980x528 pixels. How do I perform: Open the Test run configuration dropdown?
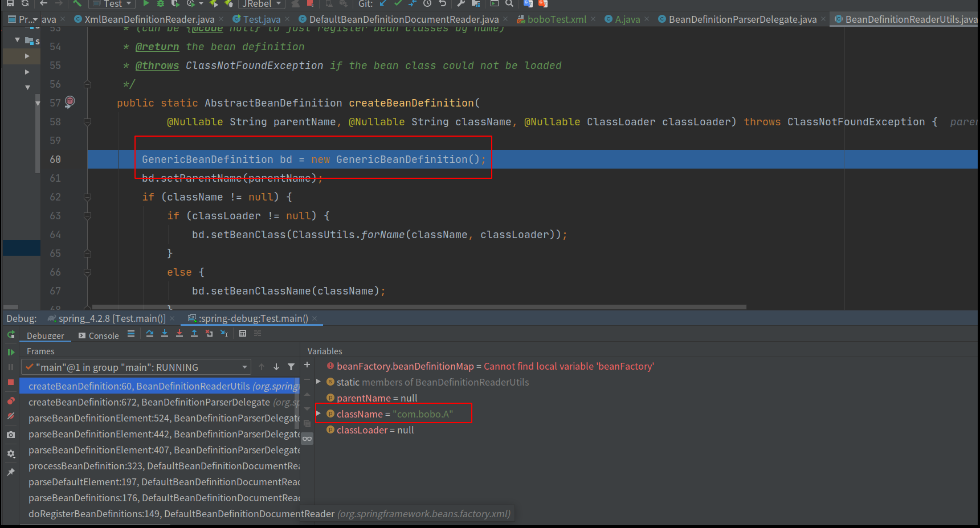coord(112,3)
